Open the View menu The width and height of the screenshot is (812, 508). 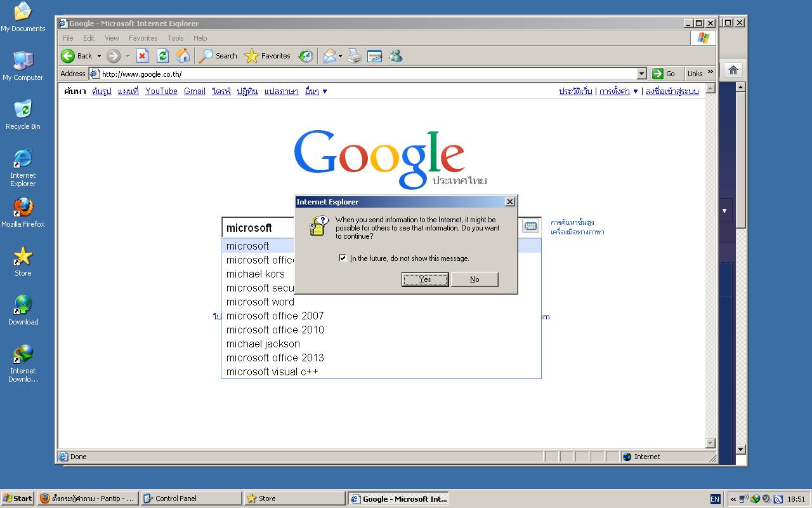pyautogui.click(x=112, y=38)
